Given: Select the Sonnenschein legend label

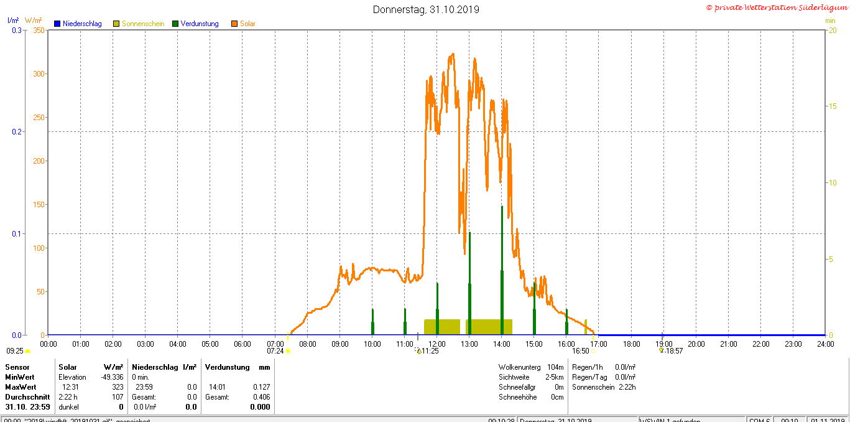Looking at the screenshot, I should (143, 24).
